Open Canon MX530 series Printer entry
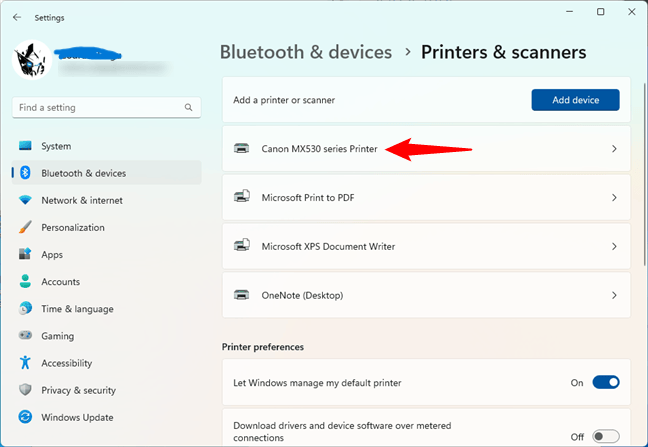 click(x=426, y=148)
